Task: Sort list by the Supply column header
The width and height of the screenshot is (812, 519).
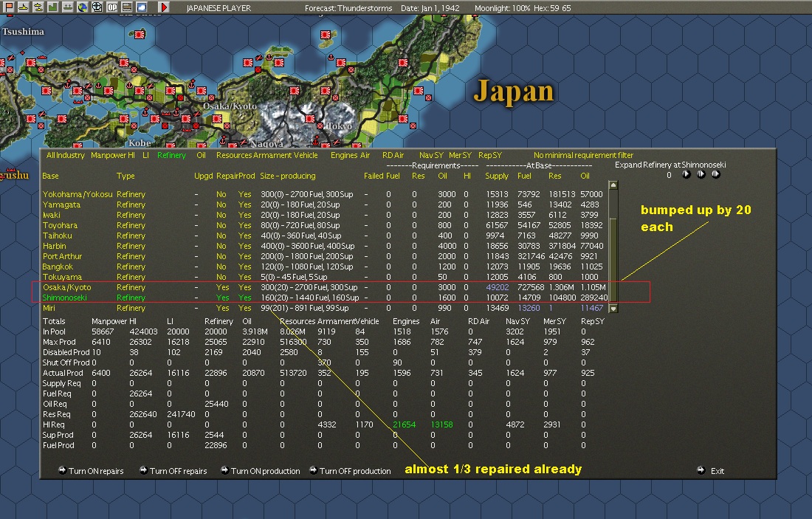Action: (x=497, y=176)
